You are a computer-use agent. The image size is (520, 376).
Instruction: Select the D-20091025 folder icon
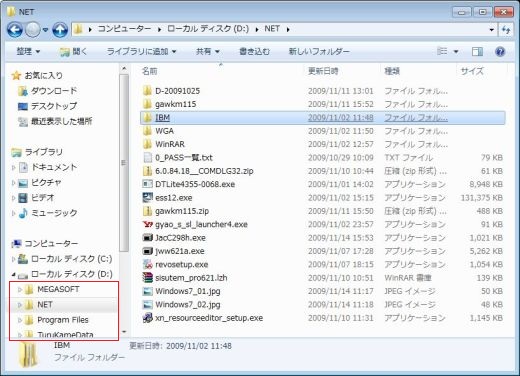click(147, 91)
